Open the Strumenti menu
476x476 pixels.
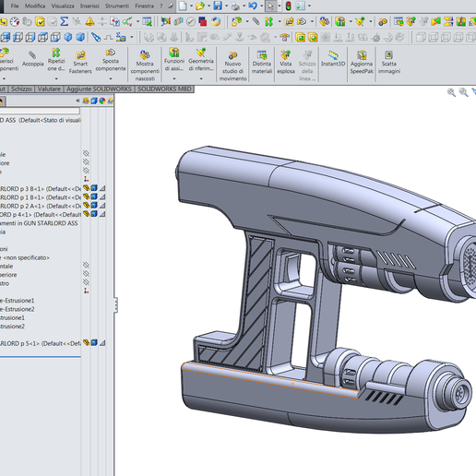pyautogui.click(x=117, y=6)
